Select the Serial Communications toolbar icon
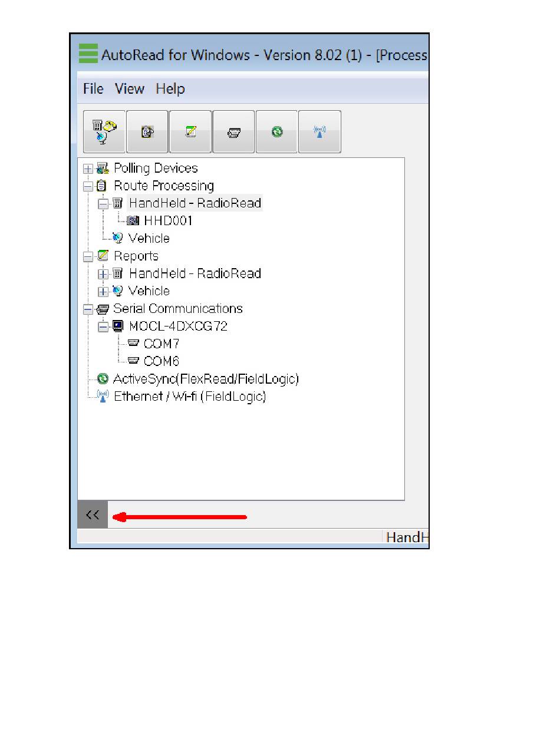The image size is (560, 752). coord(233,131)
